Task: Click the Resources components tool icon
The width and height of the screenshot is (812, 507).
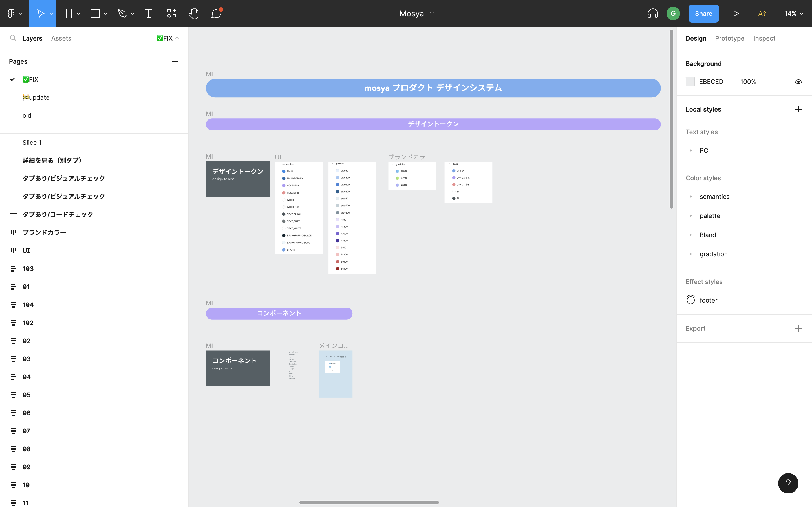Action: point(171,14)
